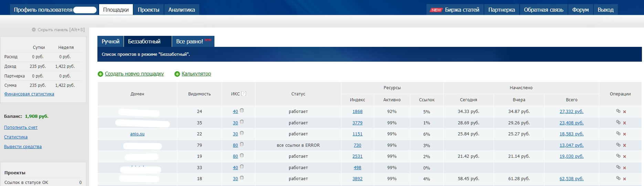Hide the side panel via Скрыть панель
The height and width of the screenshot is (186, 644).
click(58, 30)
